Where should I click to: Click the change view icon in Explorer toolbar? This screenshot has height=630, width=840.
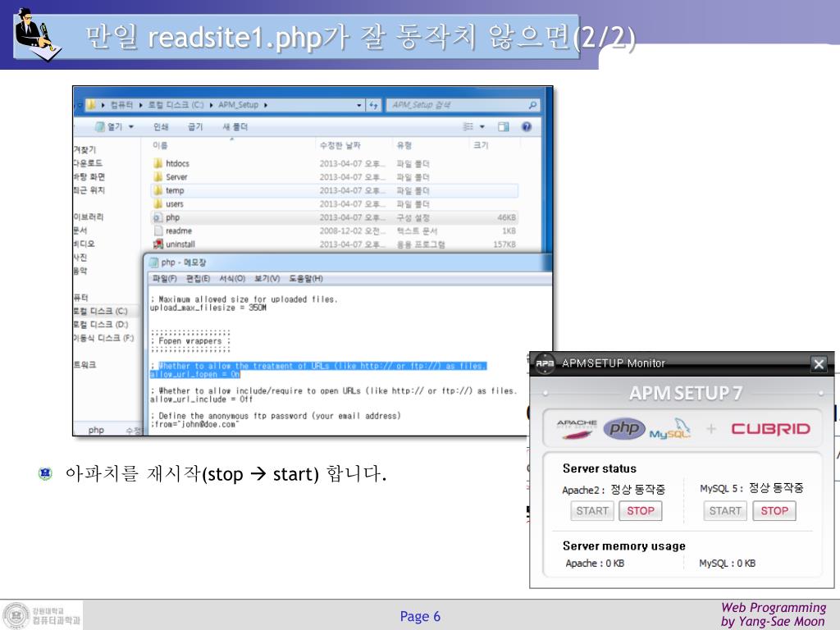pyautogui.click(x=468, y=127)
